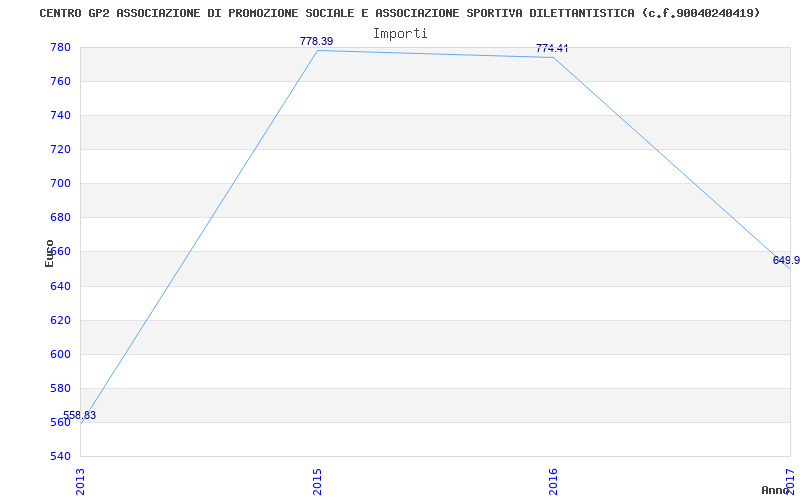Click the chart title with c.f.90040240419
The height and width of the screenshot is (500, 800).
399,13
